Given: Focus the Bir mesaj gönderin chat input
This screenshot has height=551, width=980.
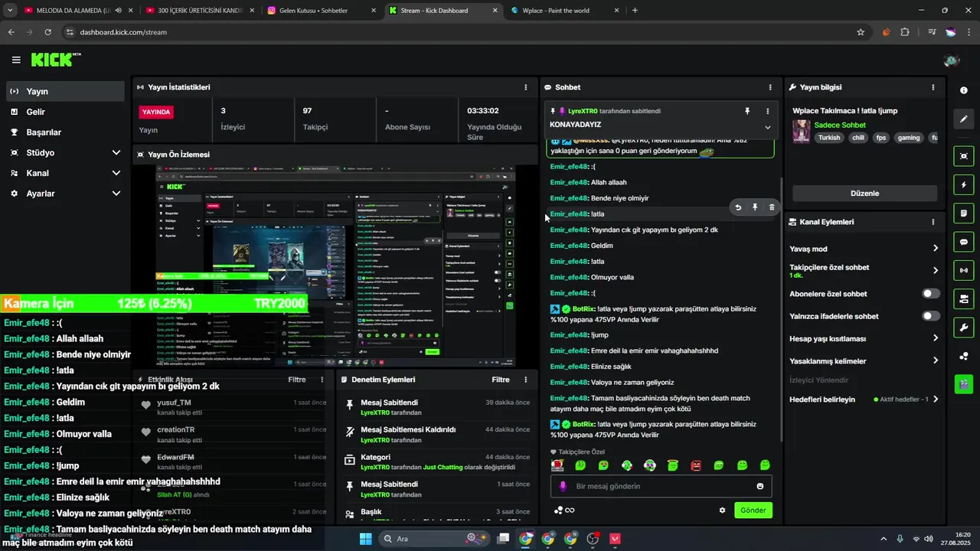Looking at the screenshot, I should (661, 486).
